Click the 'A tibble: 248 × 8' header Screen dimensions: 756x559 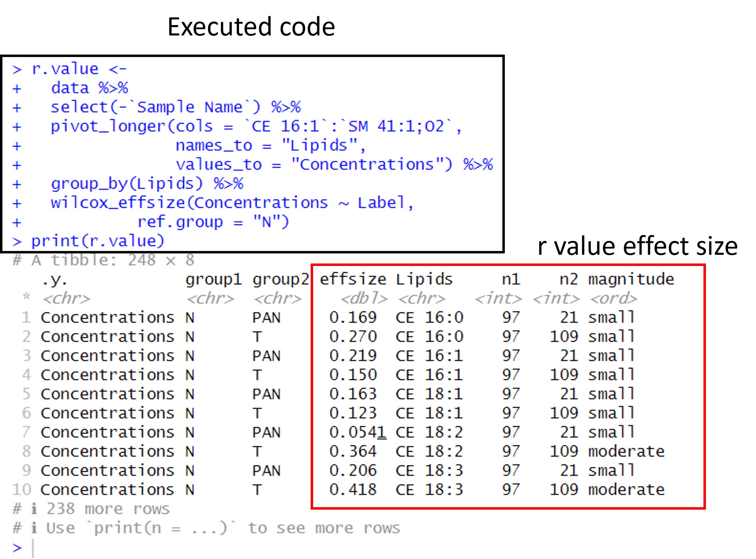click(112, 260)
